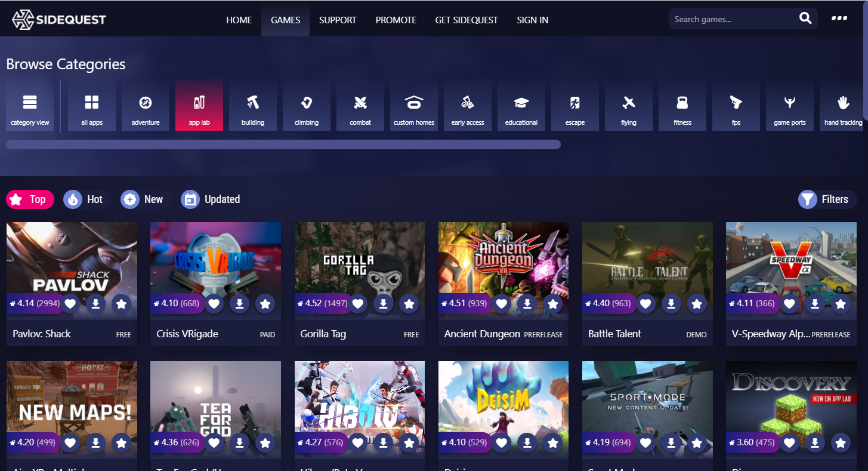This screenshot has height=471, width=868.
Task: Click the heart icon on Pavlov: Shack
Action: tap(70, 304)
